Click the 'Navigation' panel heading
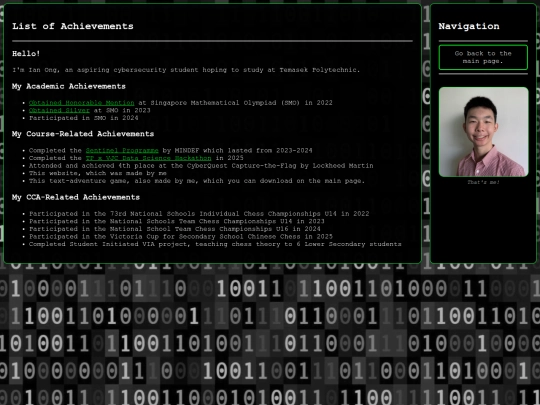 pos(469,26)
